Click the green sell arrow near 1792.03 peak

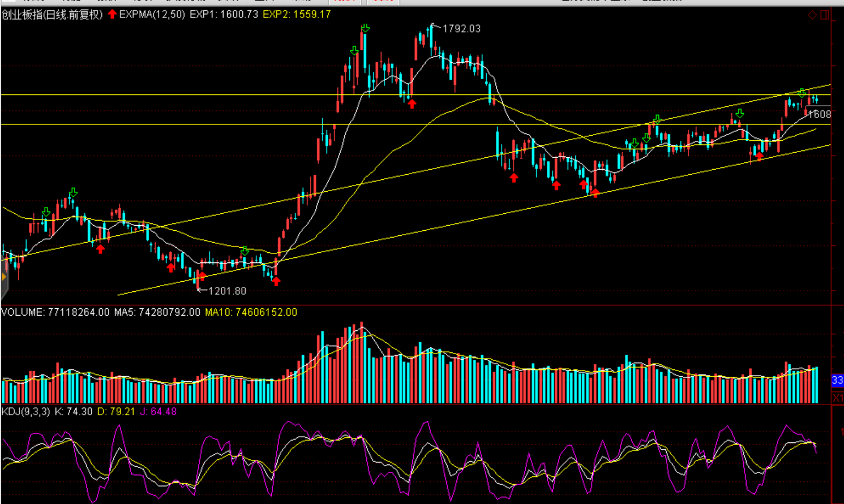tap(365, 28)
